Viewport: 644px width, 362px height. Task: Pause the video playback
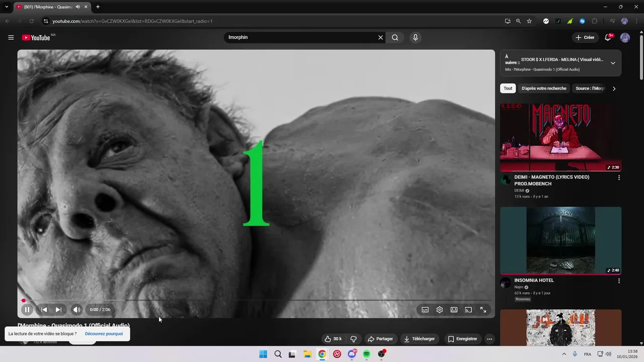pos(27,310)
